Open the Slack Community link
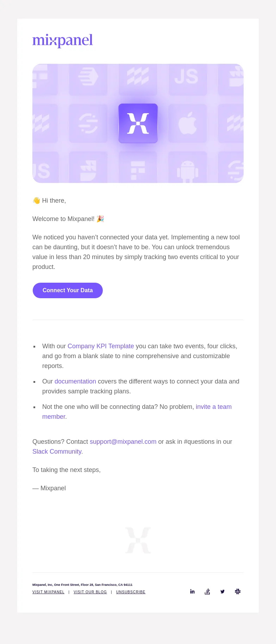Screen dimensions: 276x644 (57, 452)
